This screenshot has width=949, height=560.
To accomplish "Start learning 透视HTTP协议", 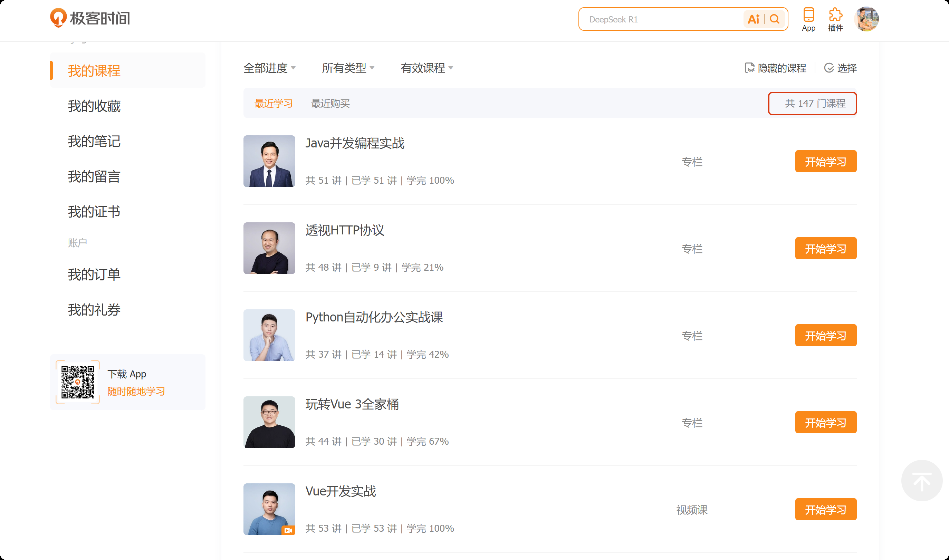I will pyautogui.click(x=826, y=248).
